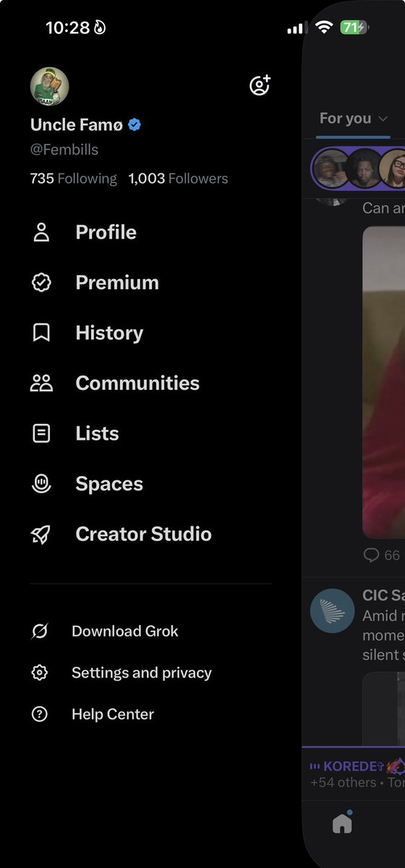405x868 pixels.
Task: Tap the @Fembills handle
Action: (x=64, y=150)
